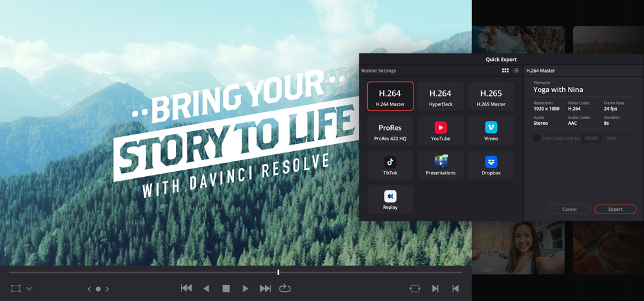
Task: Cancel the Quick Export dialog
Action: click(569, 209)
